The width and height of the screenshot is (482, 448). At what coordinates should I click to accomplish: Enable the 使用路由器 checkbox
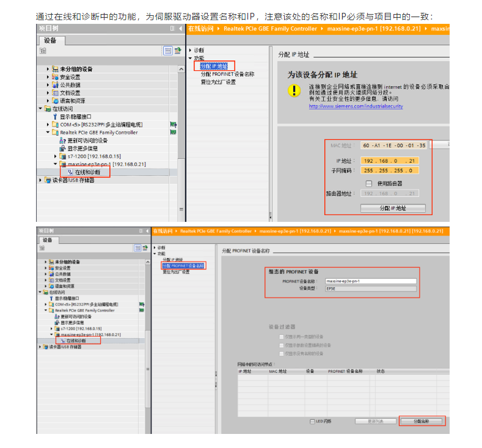click(x=368, y=183)
